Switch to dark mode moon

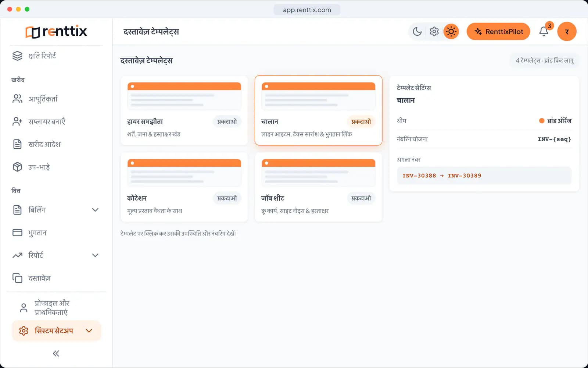coord(417,32)
